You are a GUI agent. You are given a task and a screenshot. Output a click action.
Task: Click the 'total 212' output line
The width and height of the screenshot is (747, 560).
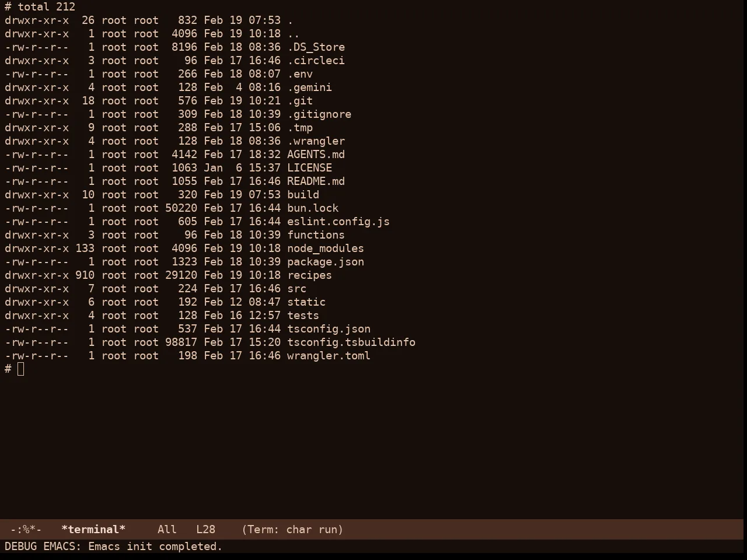[46, 7]
